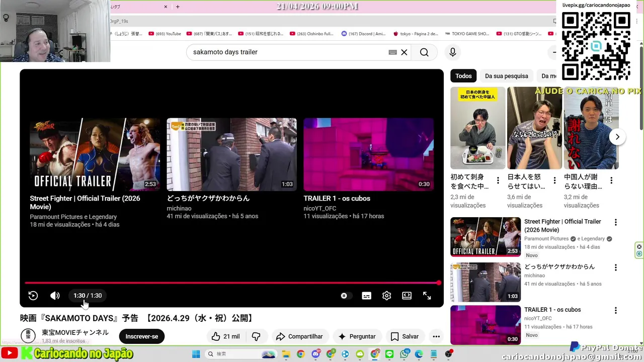Image resolution: width=644 pixels, height=362 pixels.
Task: Start voice search with the microphone
Action: [453, 52]
